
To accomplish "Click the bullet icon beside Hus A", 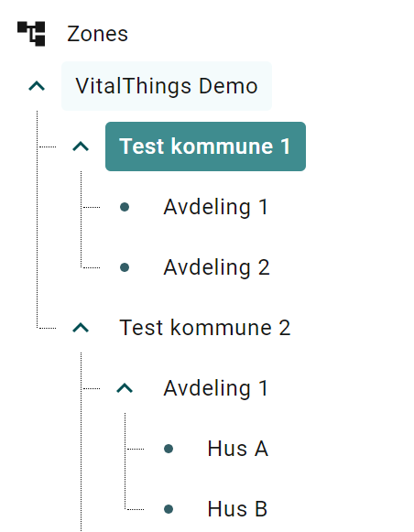I will point(169,449).
